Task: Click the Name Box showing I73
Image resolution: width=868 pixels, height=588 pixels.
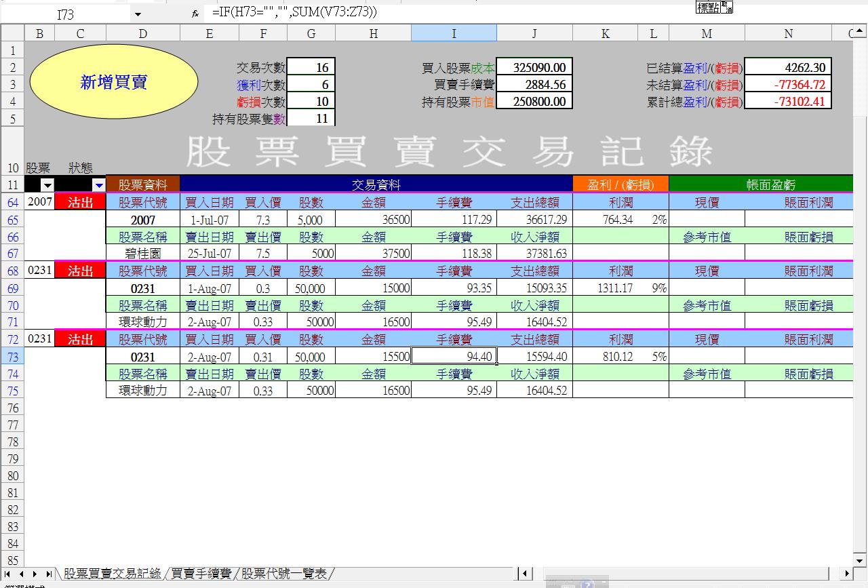Action: pyautogui.click(x=66, y=14)
